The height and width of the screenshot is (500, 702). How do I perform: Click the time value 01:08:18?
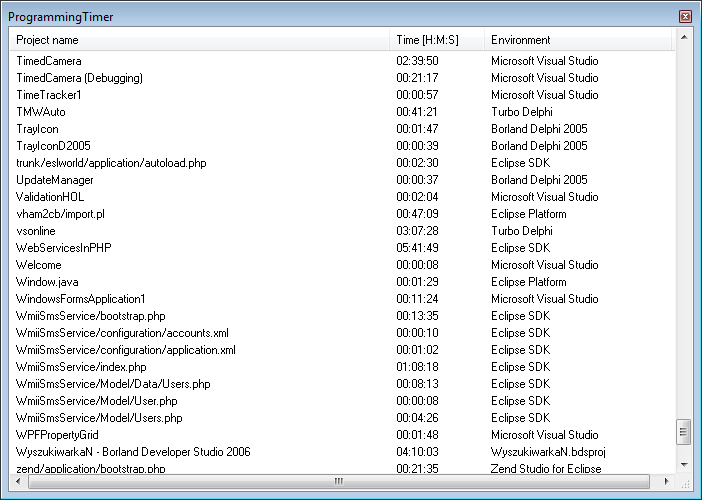pyautogui.click(x=417, y=367)
